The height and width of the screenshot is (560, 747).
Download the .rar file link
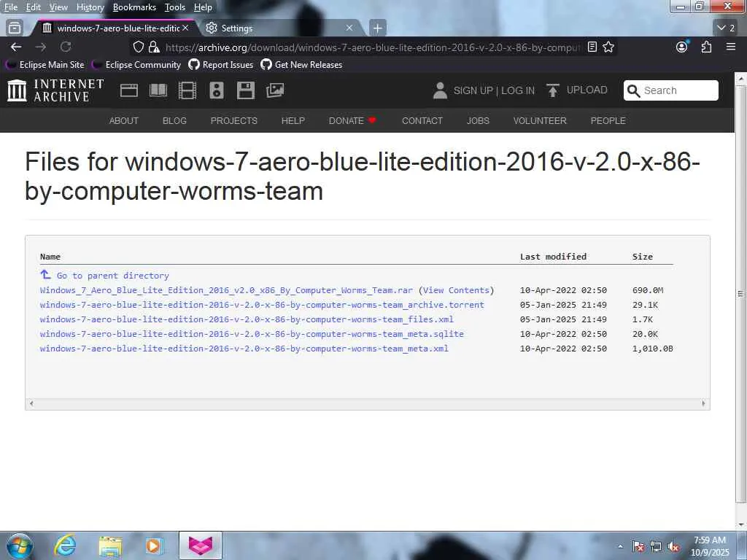pos(226,290)
